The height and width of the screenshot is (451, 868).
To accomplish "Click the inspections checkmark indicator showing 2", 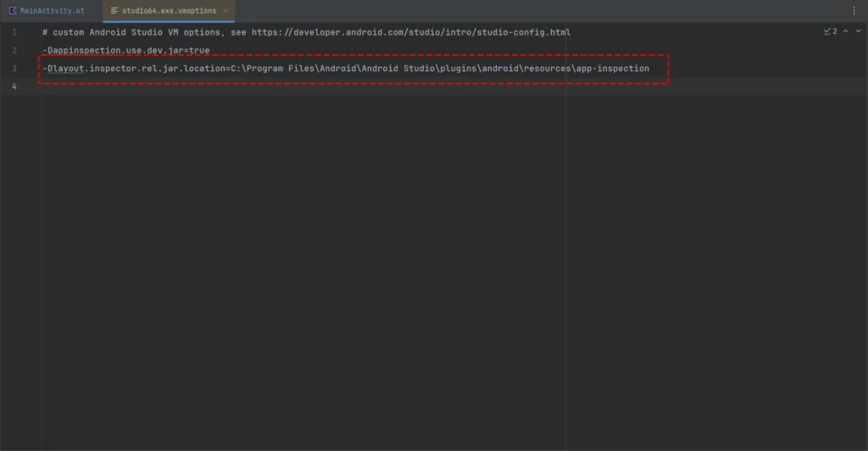I will click(x=830, y=31).
